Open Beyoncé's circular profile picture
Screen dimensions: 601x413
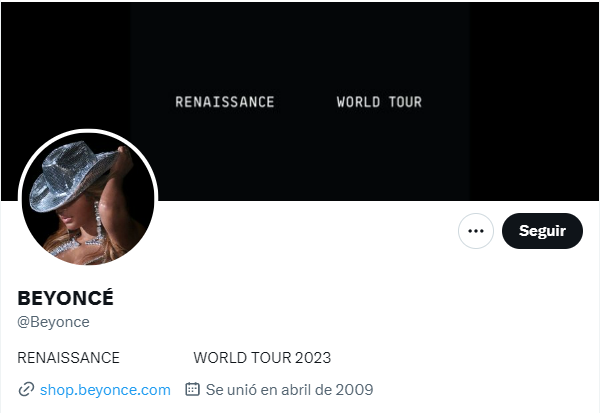click(88, 200)
